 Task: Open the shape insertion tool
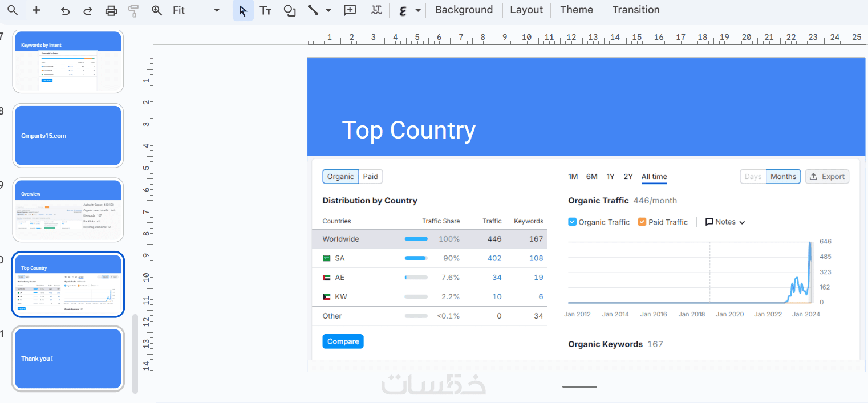pos(290,10)
